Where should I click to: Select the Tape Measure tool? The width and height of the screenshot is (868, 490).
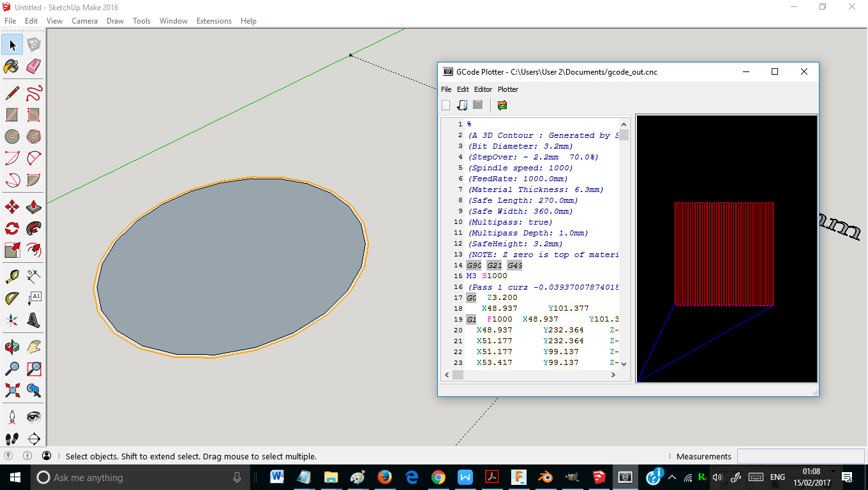(x=11, y=277)
